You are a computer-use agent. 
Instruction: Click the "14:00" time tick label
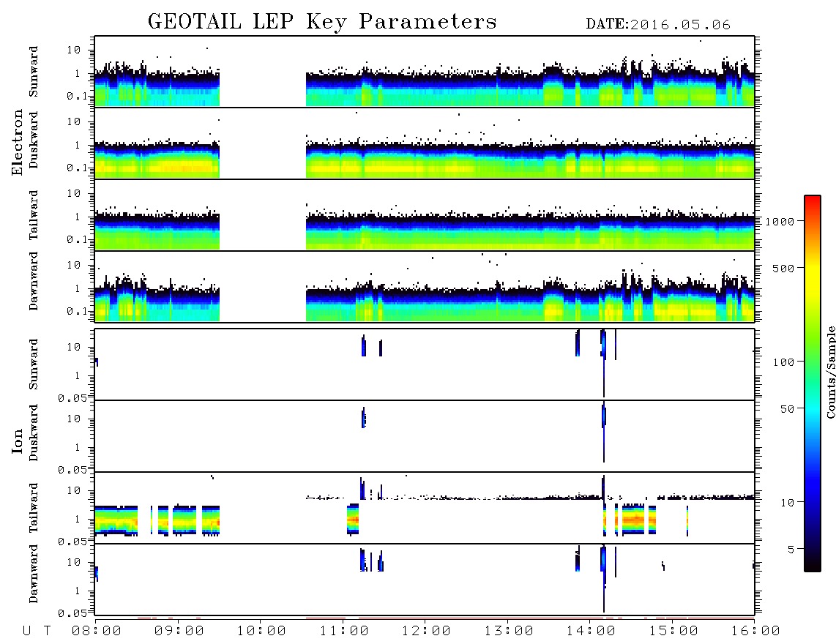coord(591,632)
